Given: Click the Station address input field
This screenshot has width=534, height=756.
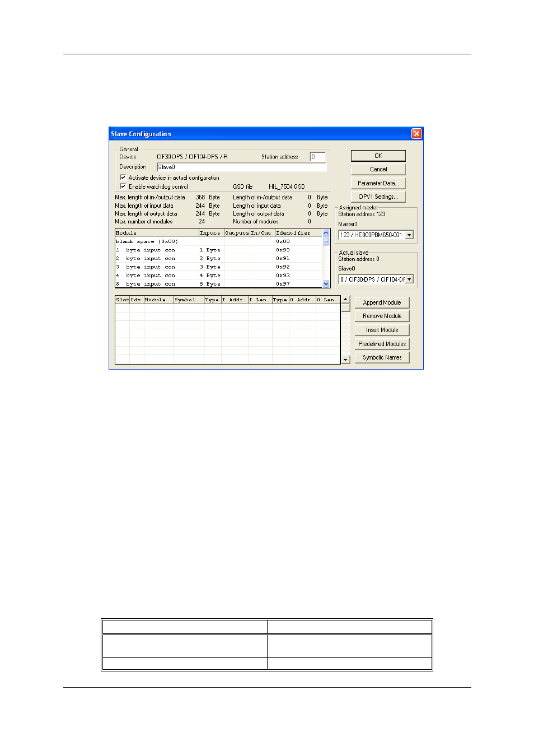Looking at the screenshot, I should pyautogui.click(x=318, y=157).
